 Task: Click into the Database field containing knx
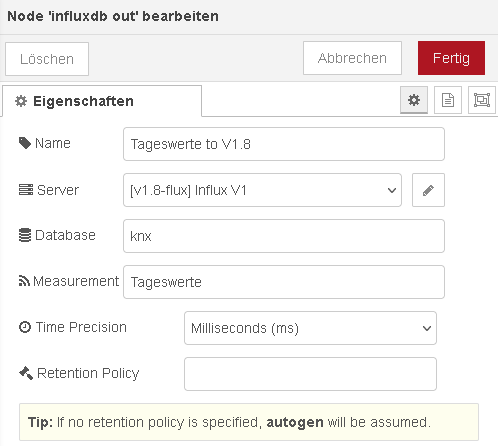(284, 236)
